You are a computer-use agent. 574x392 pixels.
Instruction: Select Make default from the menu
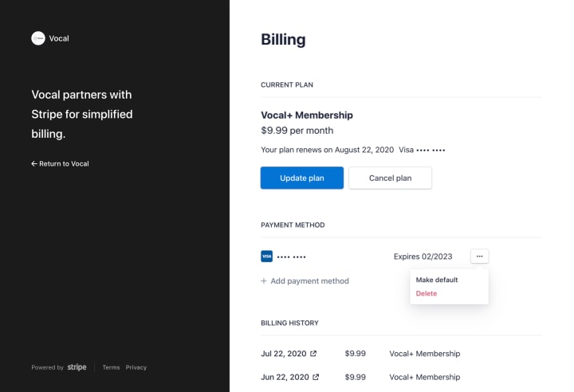437,280
